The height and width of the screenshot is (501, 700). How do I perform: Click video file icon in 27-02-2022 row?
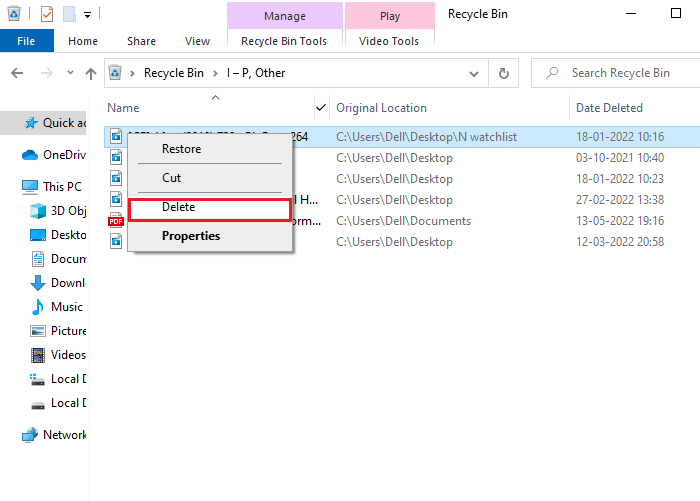[116, 199]
